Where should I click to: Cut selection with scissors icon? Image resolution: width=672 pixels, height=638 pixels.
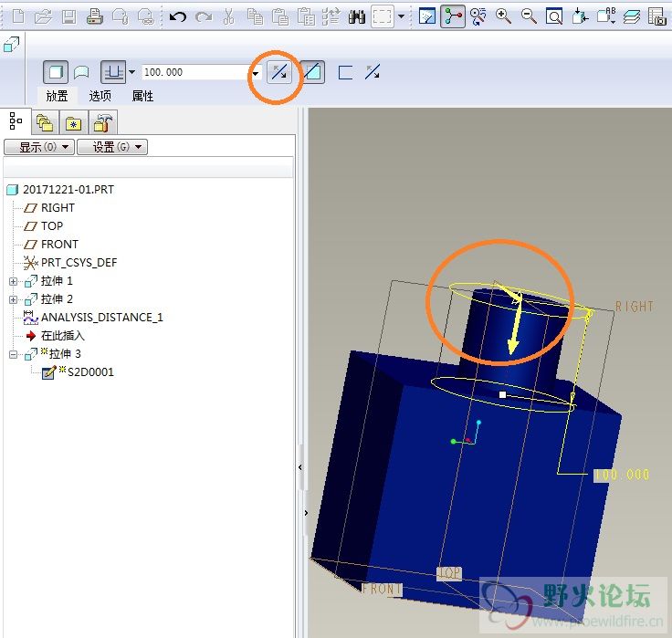[x=229, y=16]
